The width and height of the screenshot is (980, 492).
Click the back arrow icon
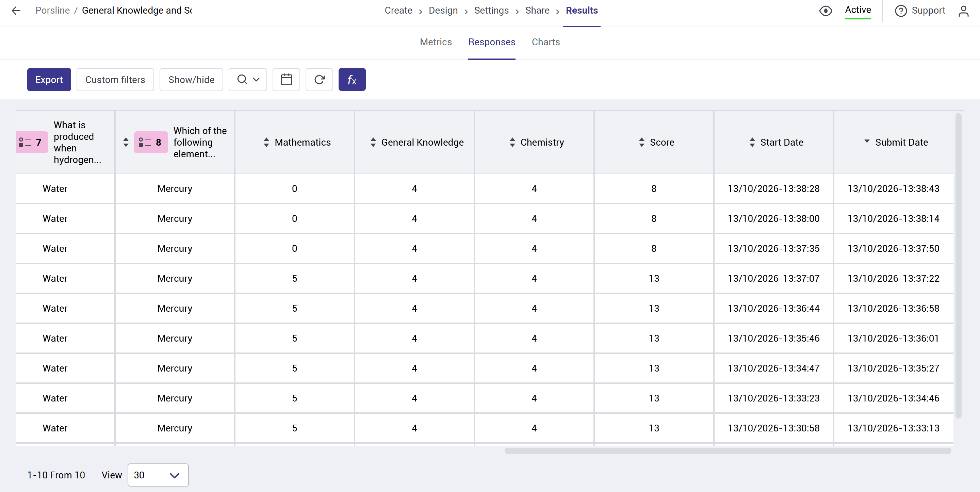[16, 11]
